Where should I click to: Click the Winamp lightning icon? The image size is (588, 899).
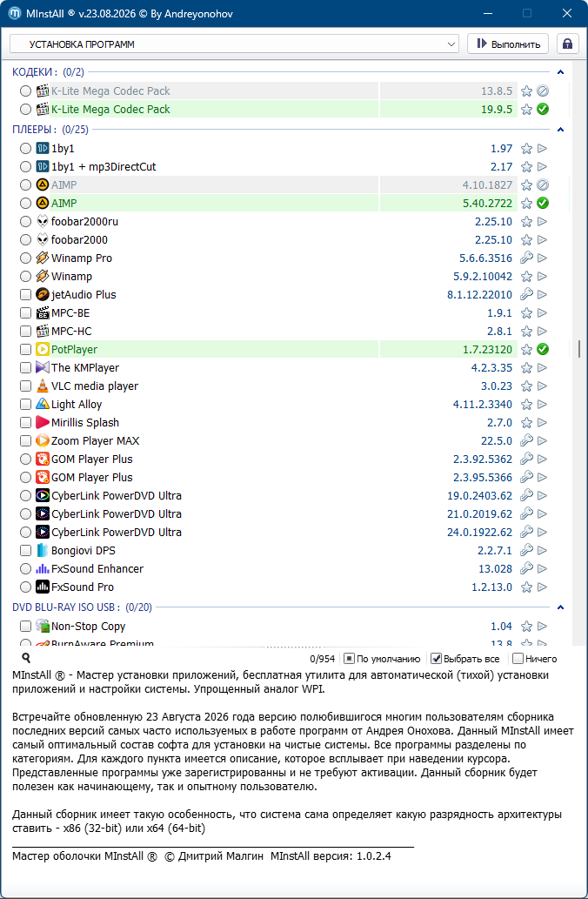pyautogui.click(x=43, y=277)
